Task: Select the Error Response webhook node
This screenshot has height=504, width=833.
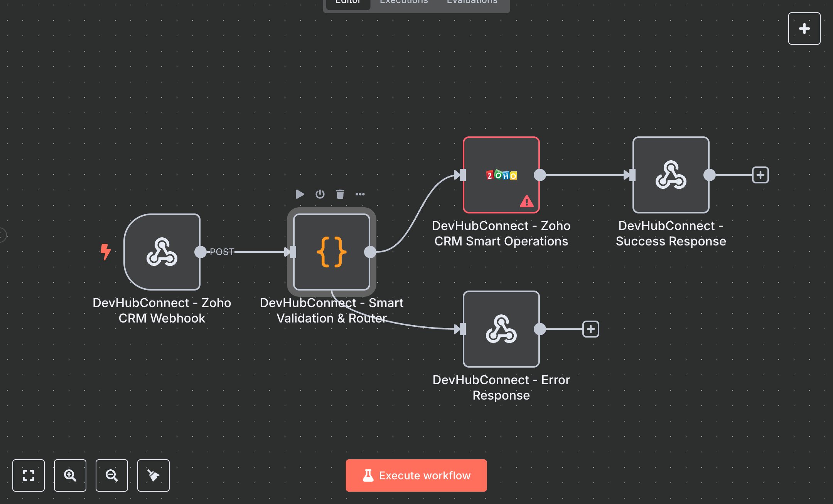Action: [x=501, y=329]
